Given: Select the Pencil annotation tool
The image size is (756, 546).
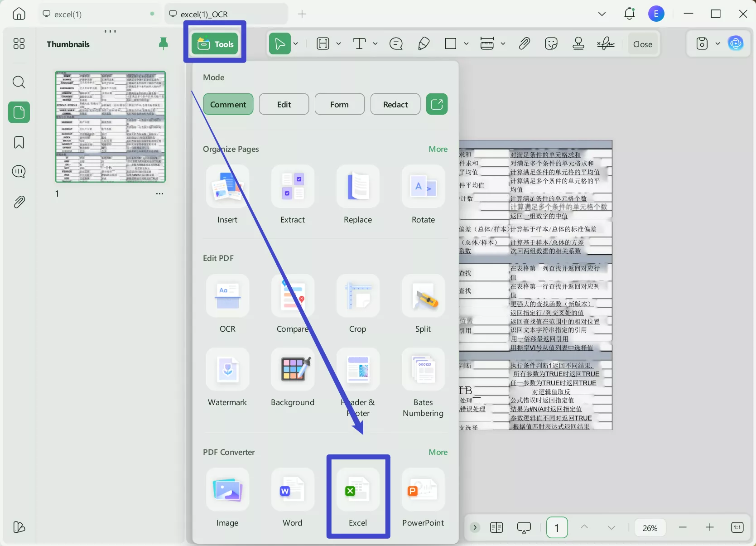Looking at the screenshot, I should click(423, 43).
